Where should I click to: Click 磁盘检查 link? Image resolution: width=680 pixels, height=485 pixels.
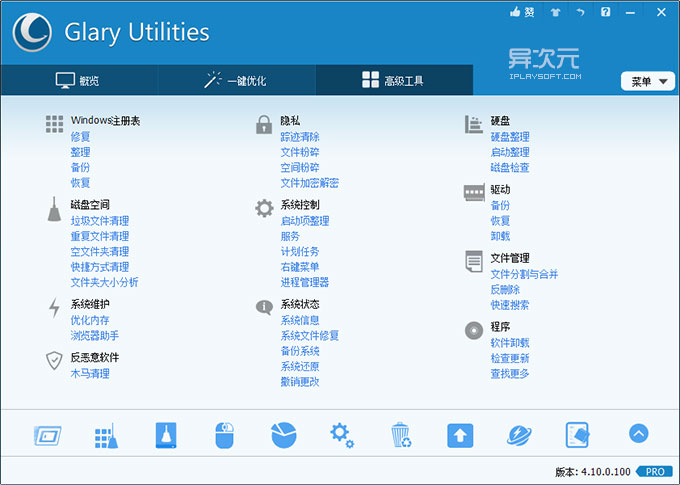click(x=510, y=167)
